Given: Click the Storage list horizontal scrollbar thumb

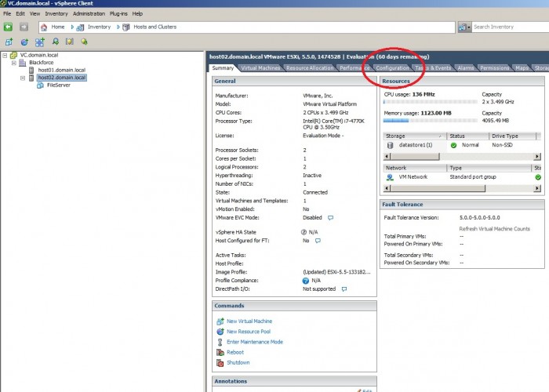Looking at the screenshot, I should coord(415,157).
